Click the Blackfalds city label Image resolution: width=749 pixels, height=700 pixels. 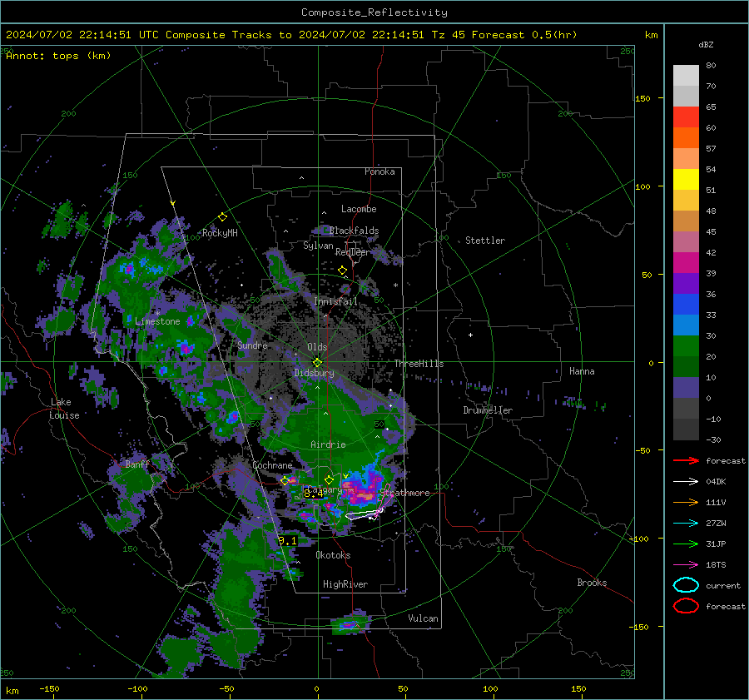pyautogui.click(x=354, y=231)
